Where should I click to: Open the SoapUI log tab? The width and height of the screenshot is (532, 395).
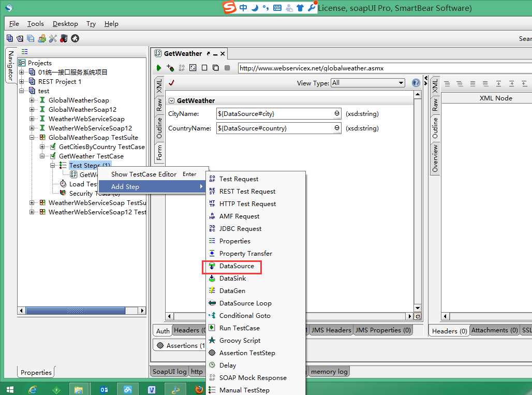point(169,372)
